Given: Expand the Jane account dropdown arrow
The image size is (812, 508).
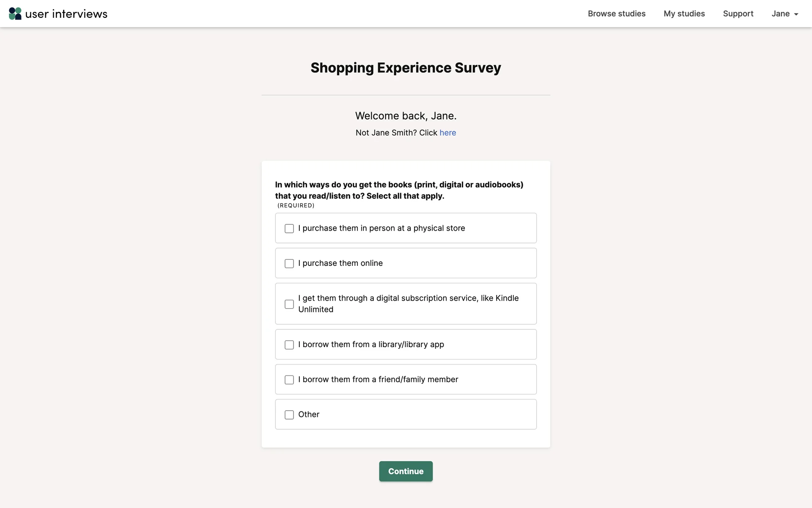Looking at the screenshot, I should click(796, 14).
